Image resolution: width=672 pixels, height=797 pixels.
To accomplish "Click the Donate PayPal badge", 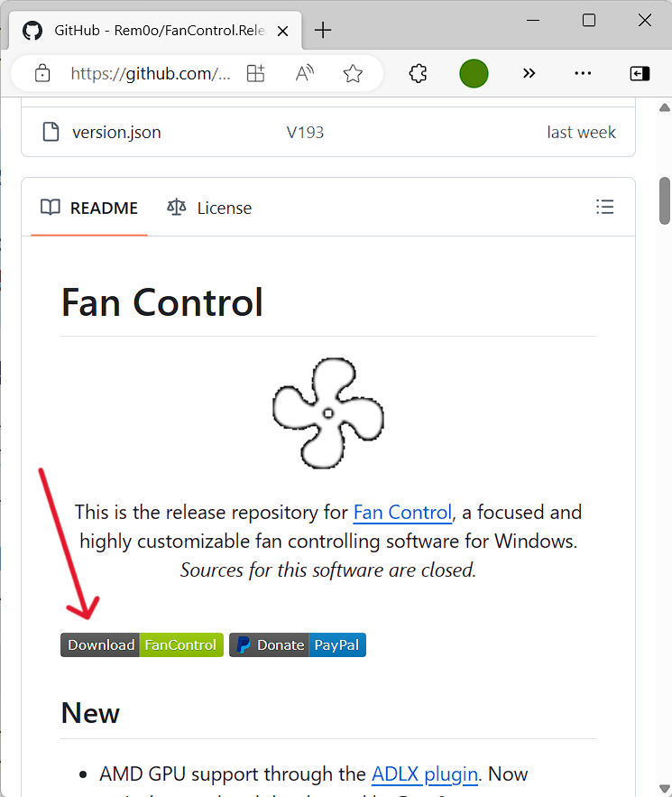I will (x=297, y=645).
